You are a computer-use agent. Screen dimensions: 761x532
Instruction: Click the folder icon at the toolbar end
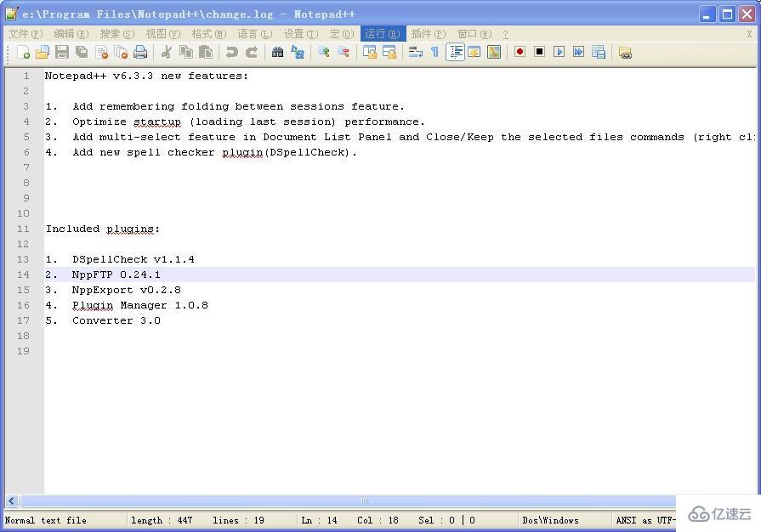pos(625,53)
